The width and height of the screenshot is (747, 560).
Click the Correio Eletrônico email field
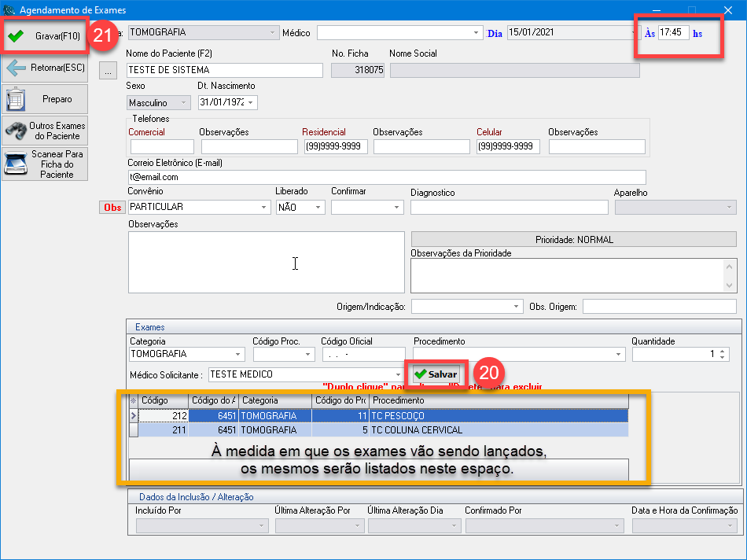point(385,178)
